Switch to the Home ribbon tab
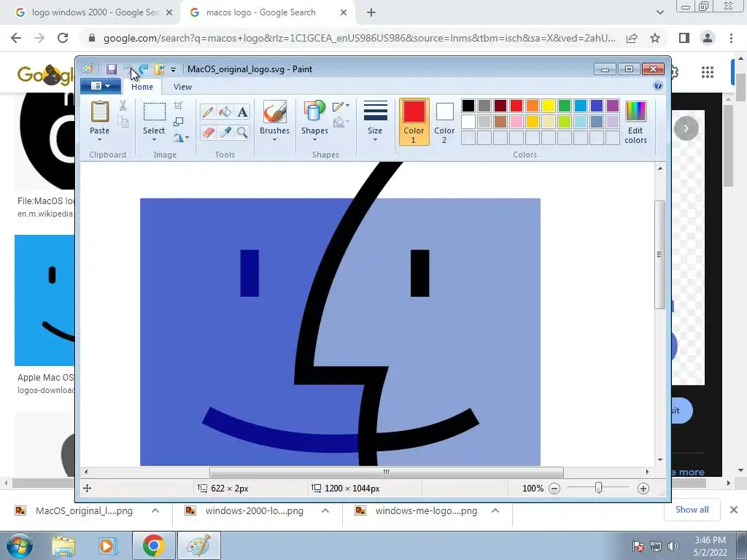The height and width of the screenshot is (560, 747). pos(142,87)
